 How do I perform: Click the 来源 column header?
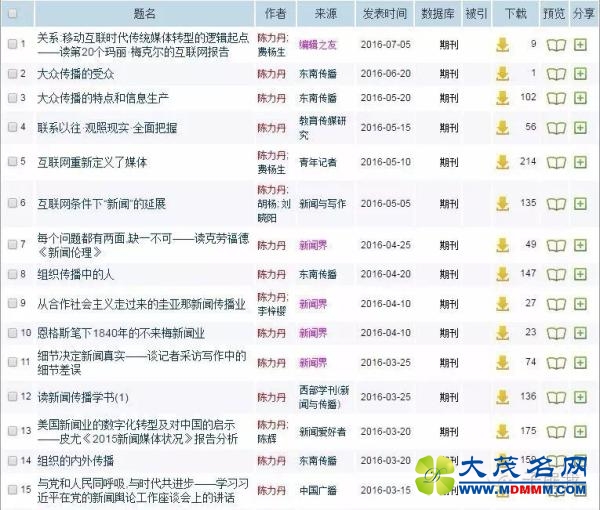click(x=326, y=14)
